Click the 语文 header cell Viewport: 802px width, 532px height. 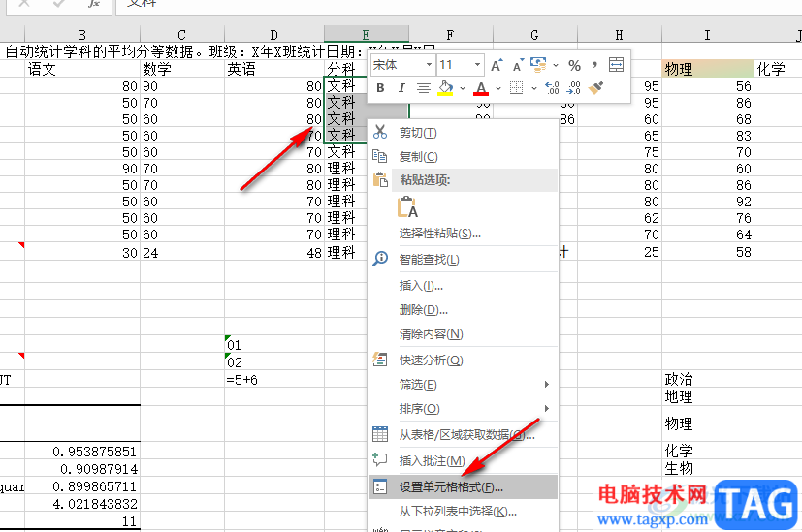pyautogui.click(x=81, y=69)
